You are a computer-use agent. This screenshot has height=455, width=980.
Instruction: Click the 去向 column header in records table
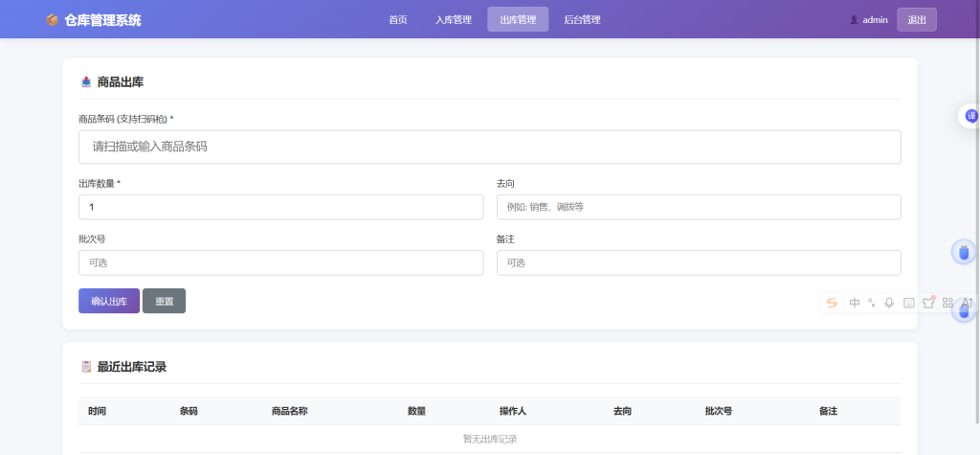tap(622, 411)
